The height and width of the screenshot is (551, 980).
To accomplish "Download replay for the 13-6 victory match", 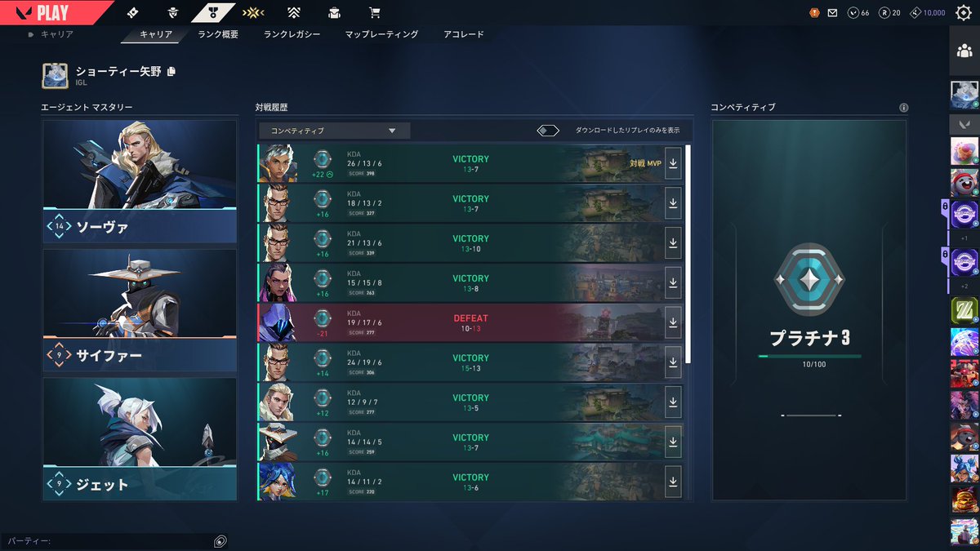I will (673, 482).
